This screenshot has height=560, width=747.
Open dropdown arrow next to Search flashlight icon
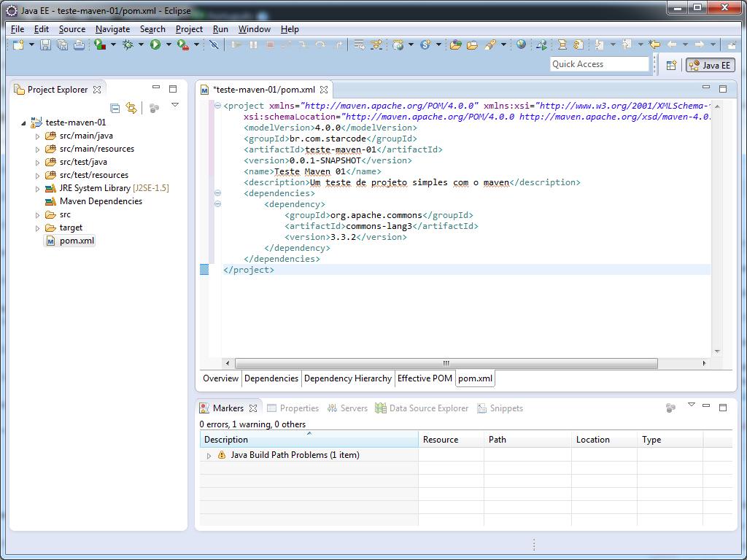pos(503,44)
